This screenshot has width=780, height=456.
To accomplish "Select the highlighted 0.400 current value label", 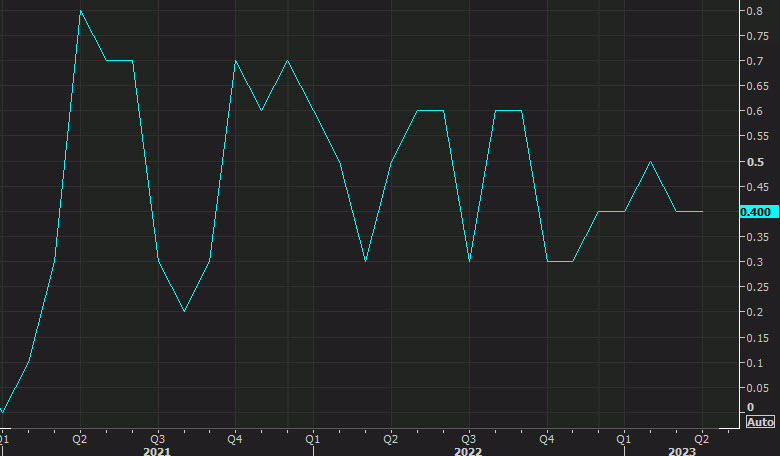I will pyautogui.click(x=759, y=212).
